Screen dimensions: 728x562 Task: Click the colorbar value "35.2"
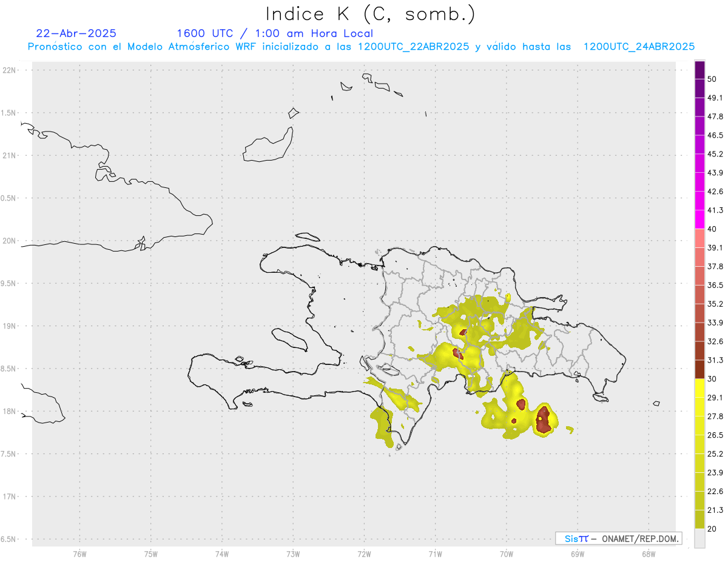click(715, 304)
